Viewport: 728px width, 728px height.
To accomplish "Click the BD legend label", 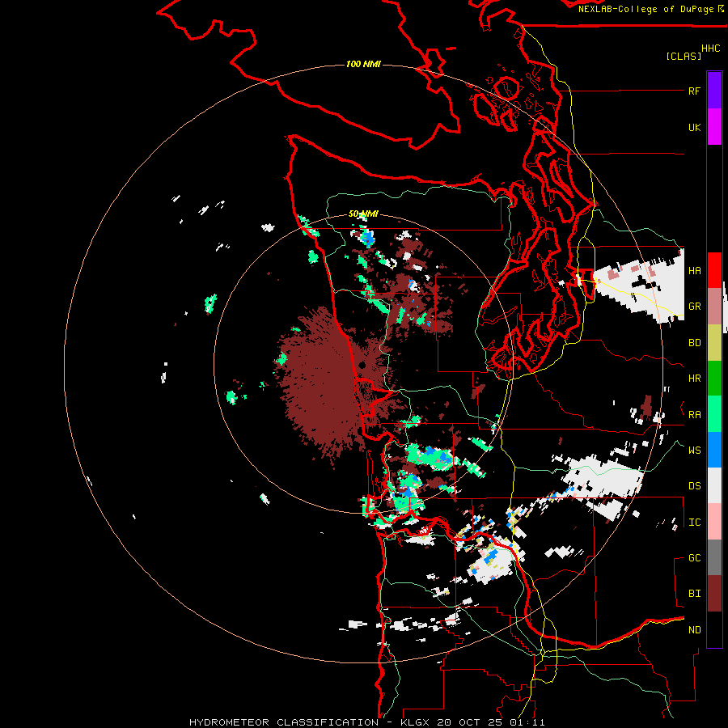I will click(694, 343).
